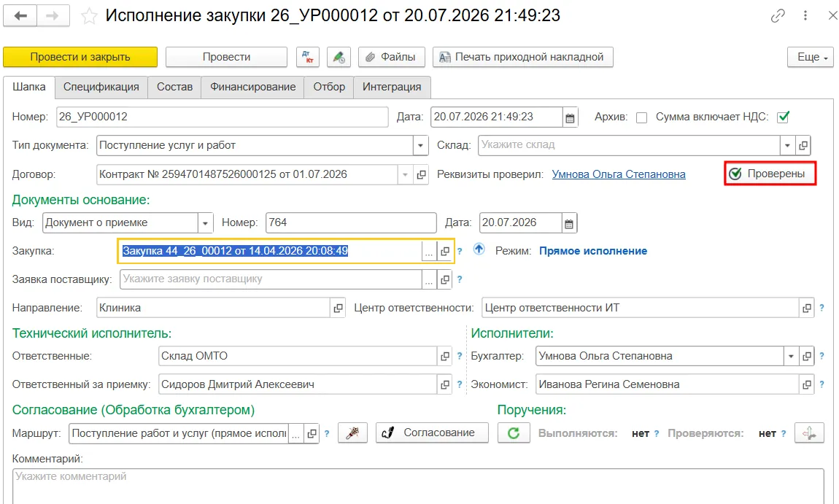
Task: Open Бухгалтер record icon
Action: [806, 357]
